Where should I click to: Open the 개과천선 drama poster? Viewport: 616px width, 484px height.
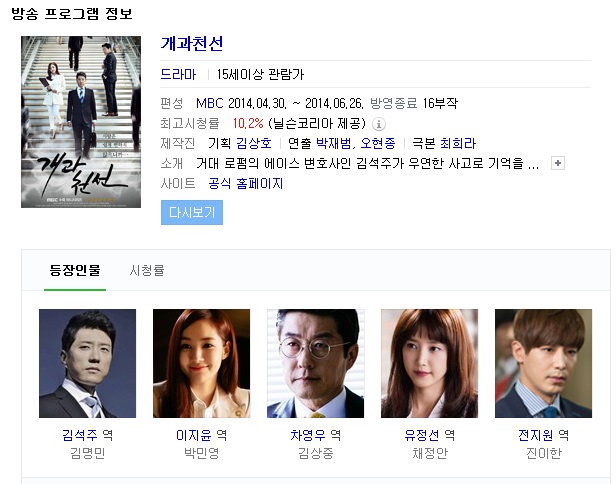click(81, 122)
